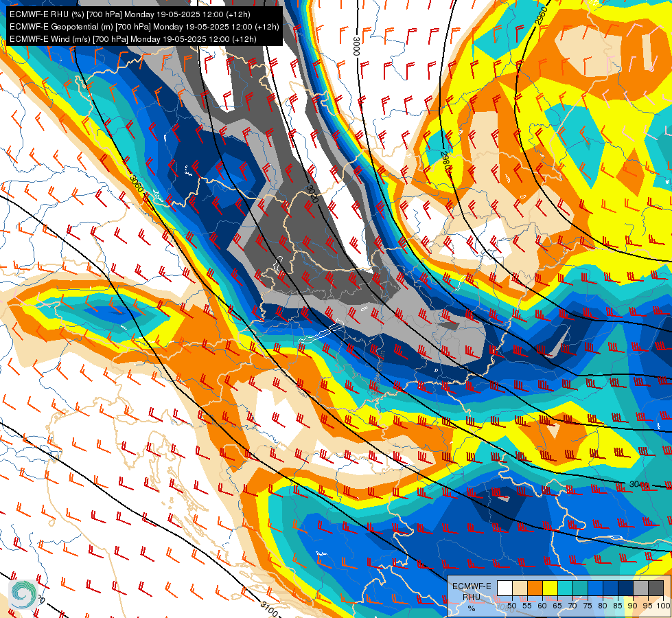Viewport: 672px width, 618px height.
Task: Select the dark gray 95-100 legend swatch
Action: pyautogui.click(x=656, y=588)
